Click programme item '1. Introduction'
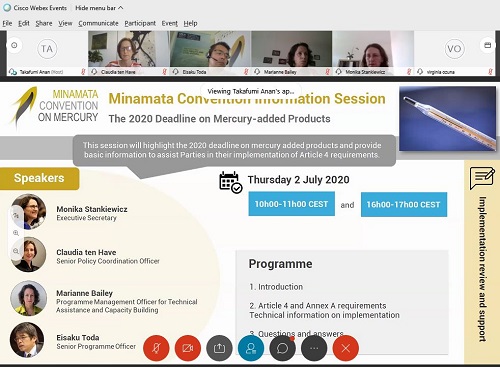Screen dimensions: 500x367 pos(276,287)
